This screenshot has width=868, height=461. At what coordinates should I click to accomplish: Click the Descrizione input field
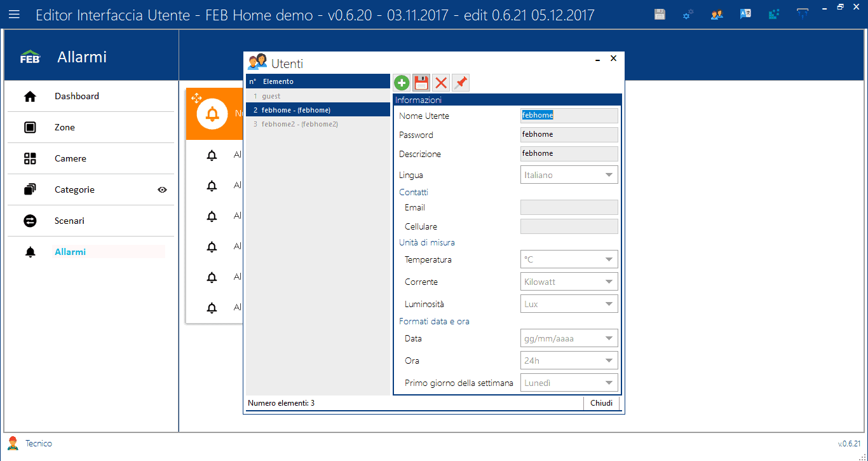[569, 153]
